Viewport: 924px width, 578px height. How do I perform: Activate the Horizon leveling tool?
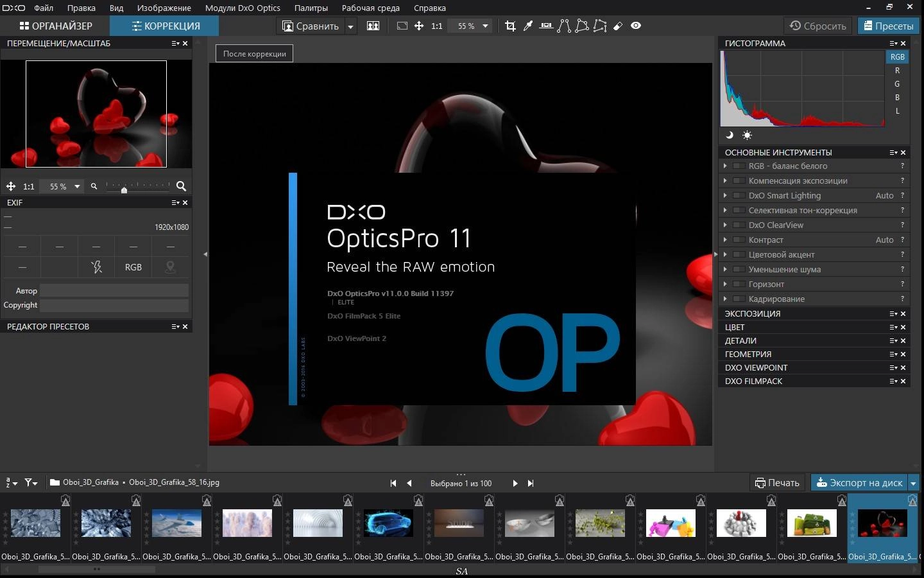(x=546, y=26)
